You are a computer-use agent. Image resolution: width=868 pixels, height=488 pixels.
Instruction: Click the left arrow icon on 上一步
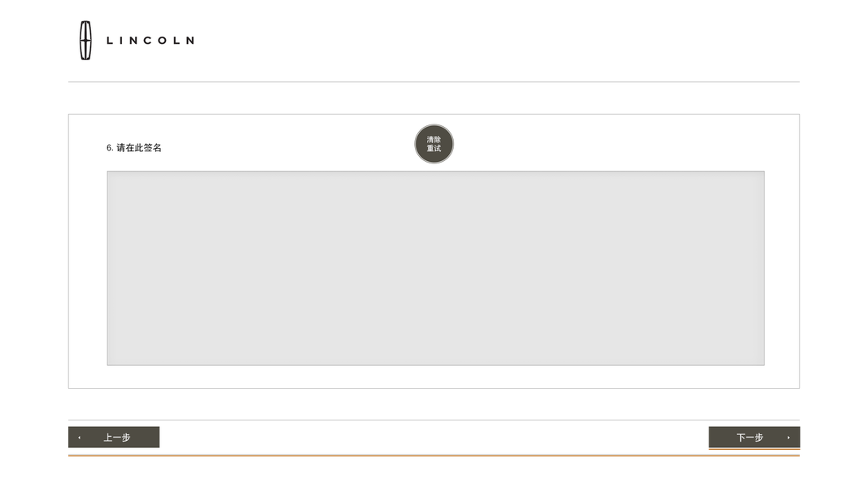coord(79,438)
